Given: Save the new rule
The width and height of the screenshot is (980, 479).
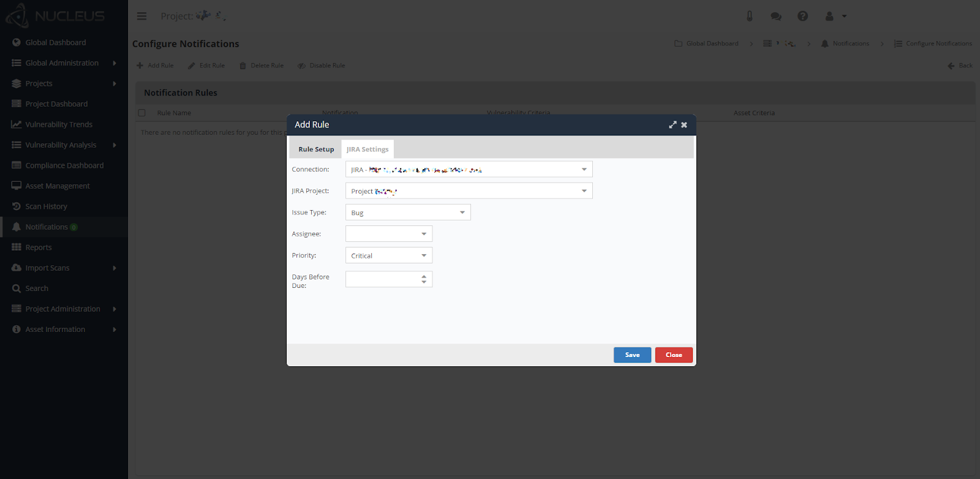Looking at the screenshot, I should pos(632,355).
